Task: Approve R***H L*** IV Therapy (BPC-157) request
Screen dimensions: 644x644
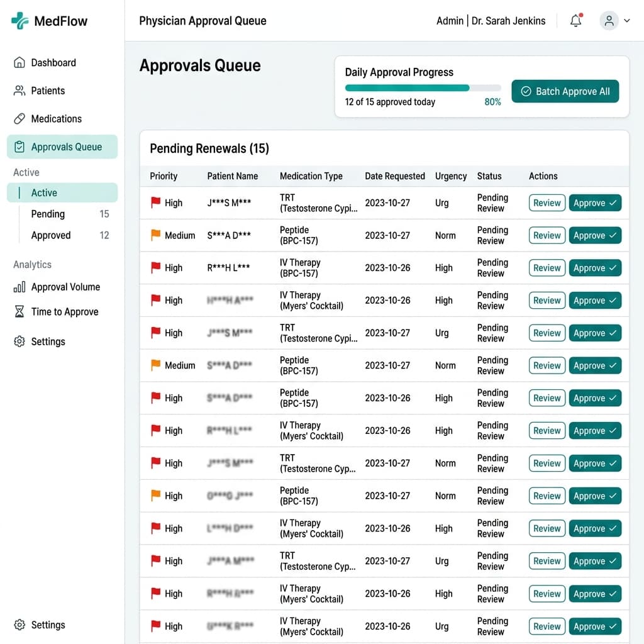Action: pyautogui.click(x=595, y=268)
